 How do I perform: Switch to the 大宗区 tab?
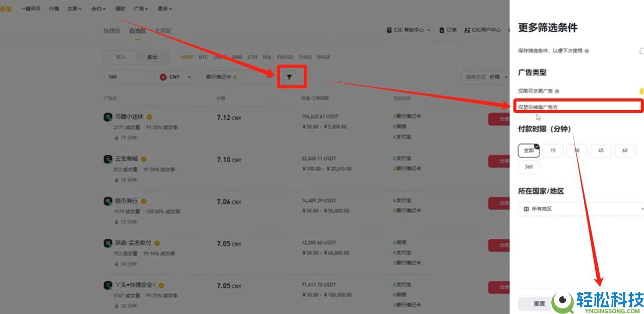tap(162, 31)
